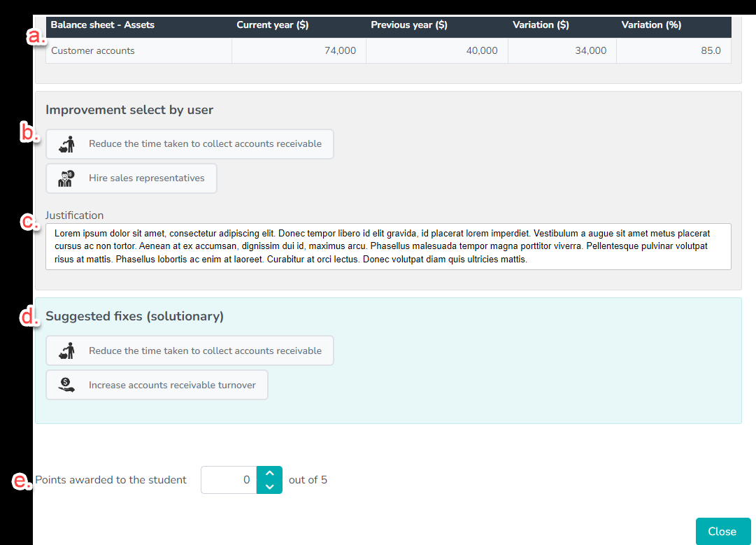
Task: Click the Justification label
Action: (74, 215)
